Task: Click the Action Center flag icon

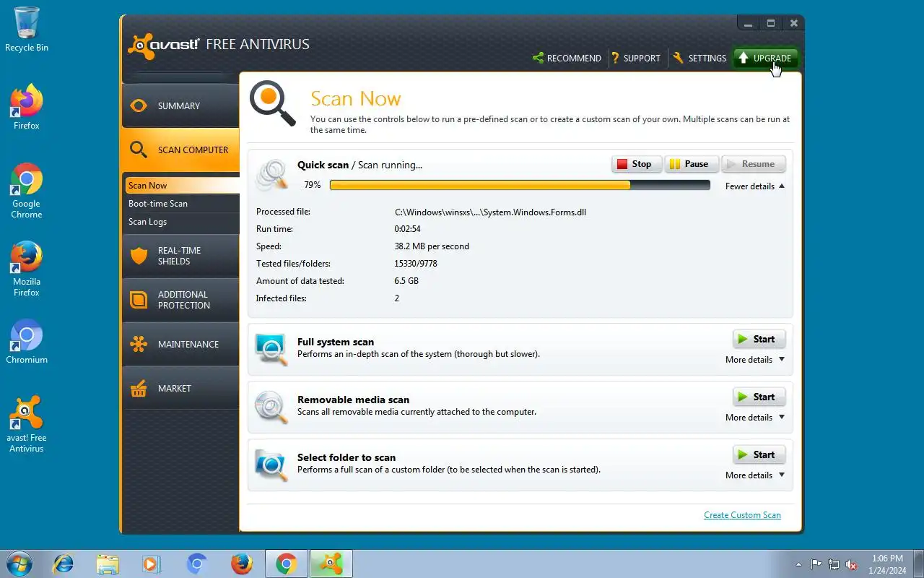Action: coord(816,564)
